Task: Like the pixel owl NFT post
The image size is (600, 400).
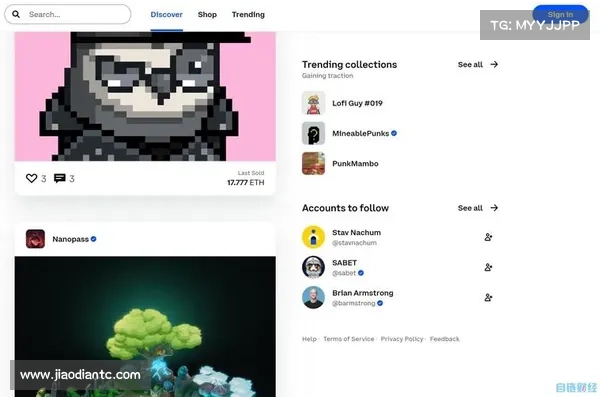Action: [31, 178]
